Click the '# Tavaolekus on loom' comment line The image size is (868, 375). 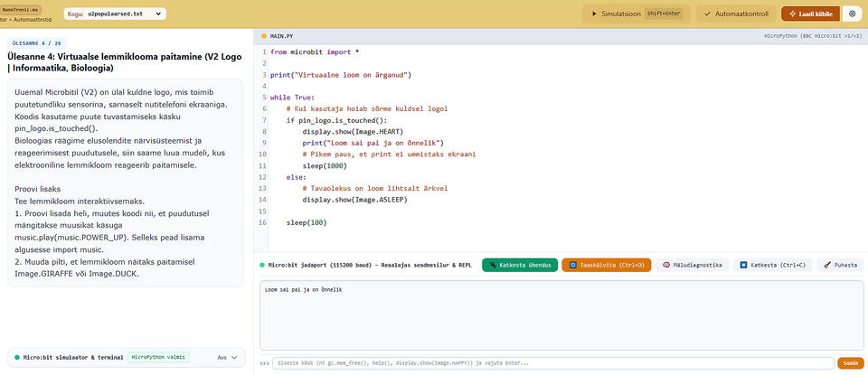point(374,189)
